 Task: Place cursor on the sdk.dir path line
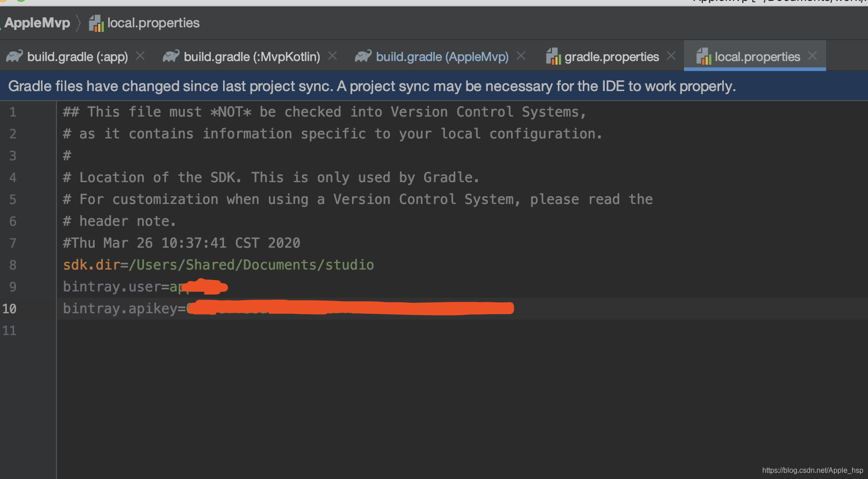click(219, 265)
